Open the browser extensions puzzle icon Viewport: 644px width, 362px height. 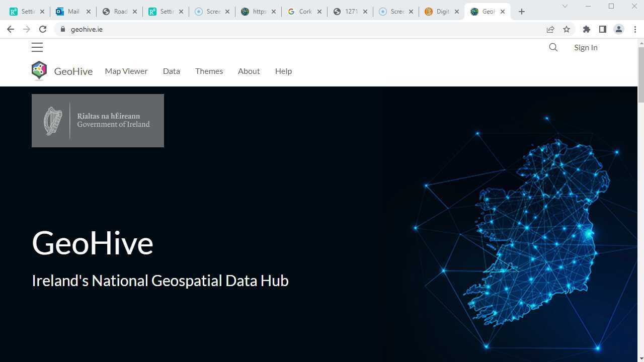coord(587,29)
